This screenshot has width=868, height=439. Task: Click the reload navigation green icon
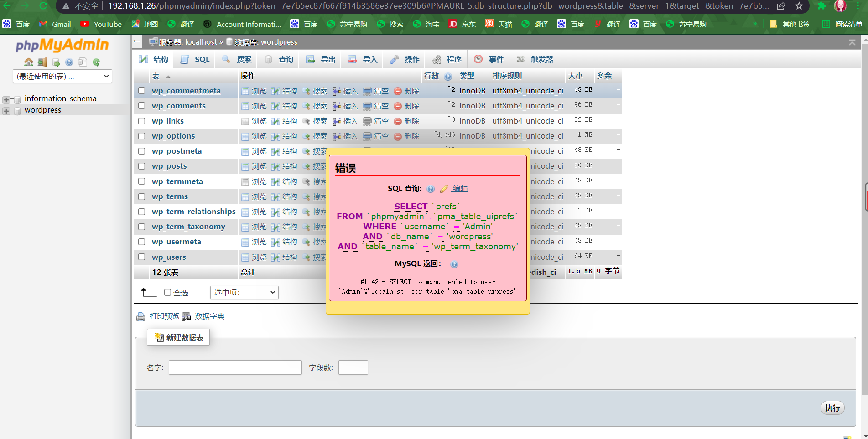tap(96, 62)
